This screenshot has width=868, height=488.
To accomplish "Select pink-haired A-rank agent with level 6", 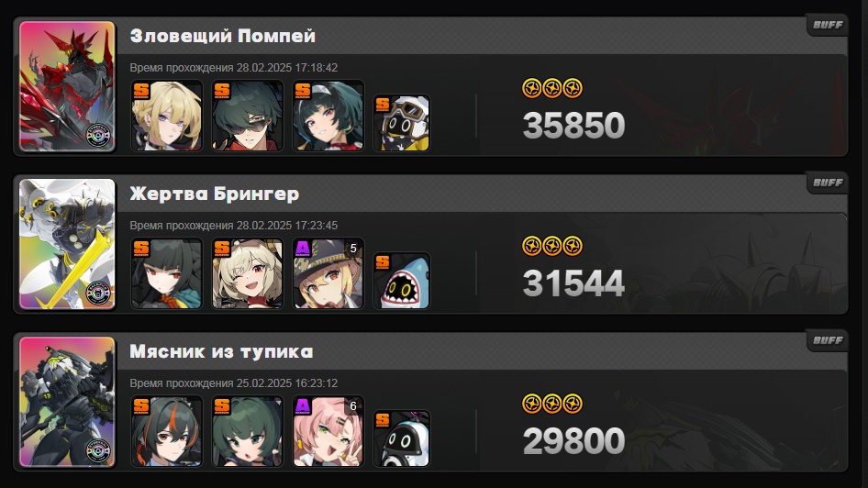I will click(x=328, y=431).
